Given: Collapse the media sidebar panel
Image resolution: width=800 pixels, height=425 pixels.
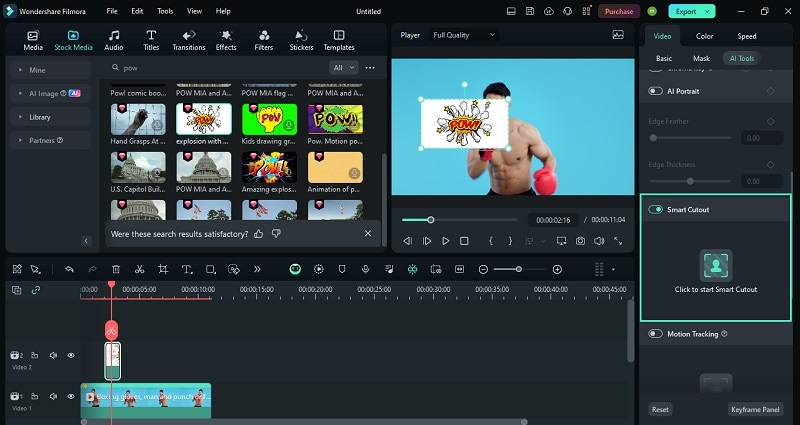Looking at the screenshot, I should (x=86, y=241).
